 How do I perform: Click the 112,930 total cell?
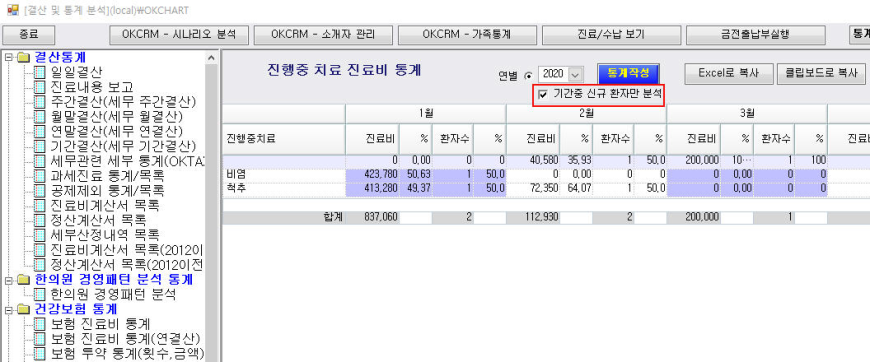tap(533, 218)
